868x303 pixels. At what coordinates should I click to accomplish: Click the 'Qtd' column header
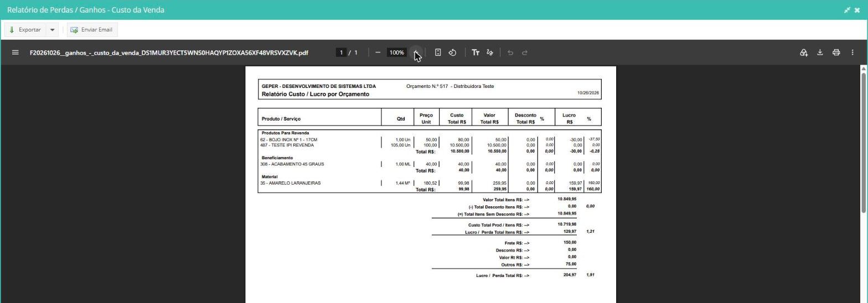click(x=401, y=119)
